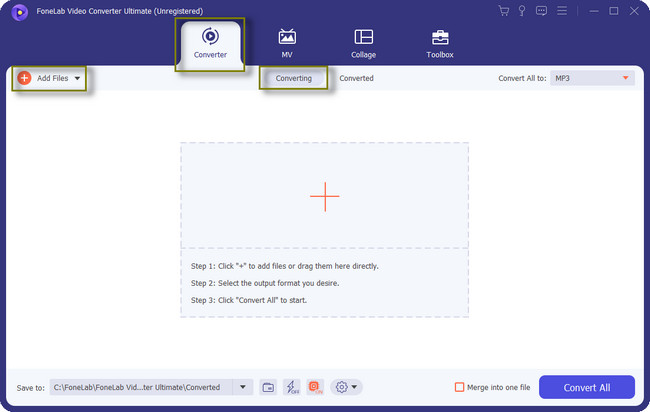Expand the arrow beside the gear icon
The image size is (650, 412).
pyautogui.click(x=354, y=387)
